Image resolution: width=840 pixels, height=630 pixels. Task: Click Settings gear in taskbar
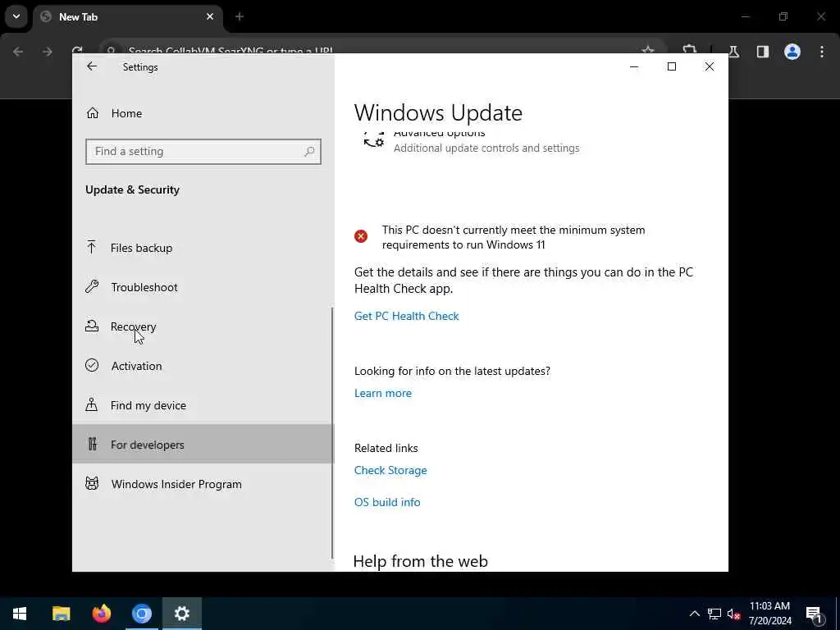coord(182,614)
